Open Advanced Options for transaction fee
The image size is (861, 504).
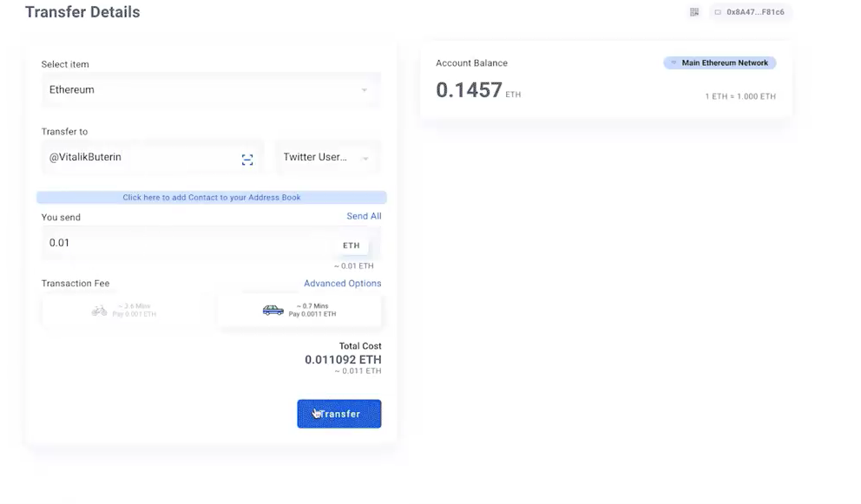[x=343, y=284]
